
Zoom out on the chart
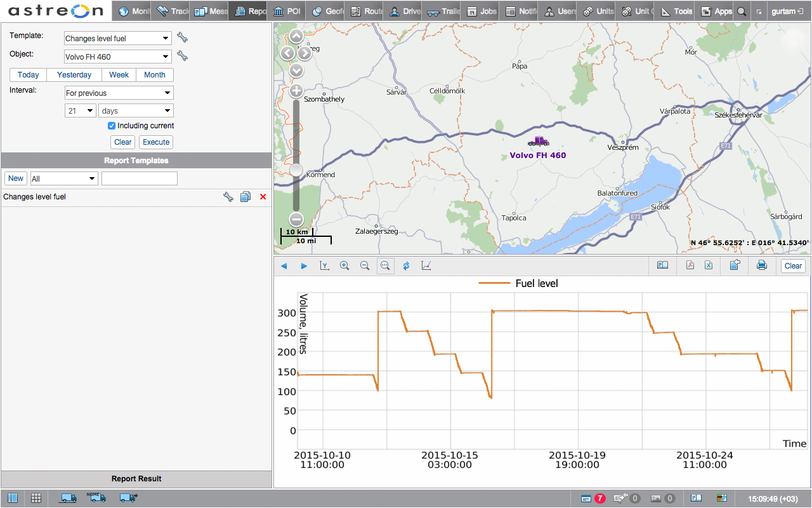pos(365,266)
